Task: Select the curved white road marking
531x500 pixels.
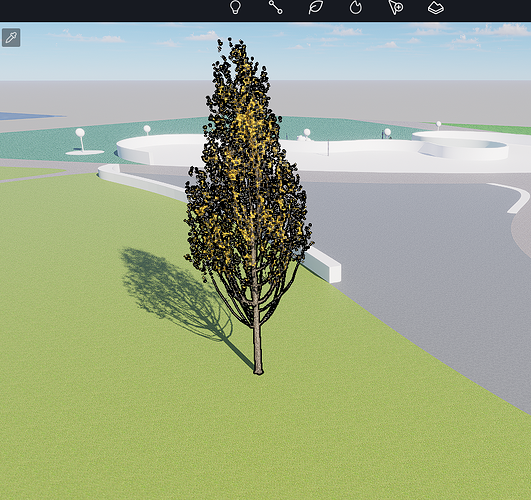Action: [511, 197]
